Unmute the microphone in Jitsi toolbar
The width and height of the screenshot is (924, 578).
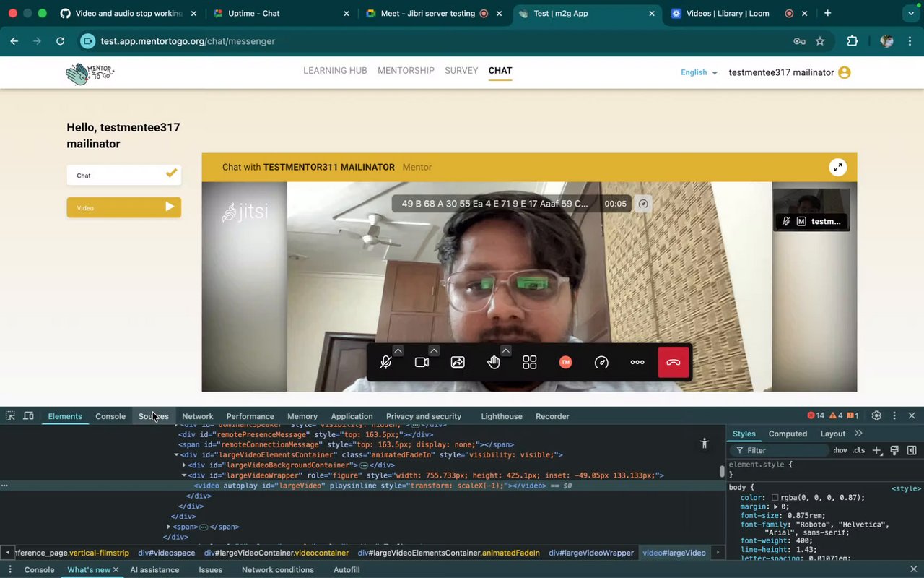click(x=386, y=363)
